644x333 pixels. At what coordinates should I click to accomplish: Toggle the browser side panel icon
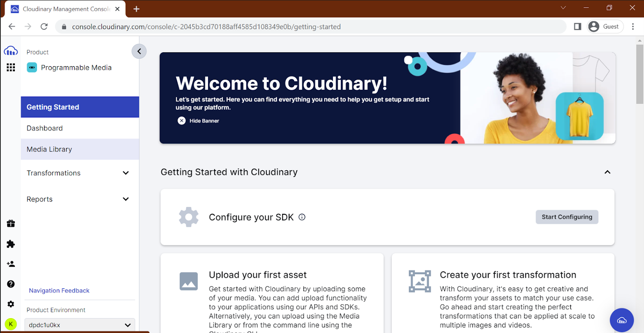[578, 27]
